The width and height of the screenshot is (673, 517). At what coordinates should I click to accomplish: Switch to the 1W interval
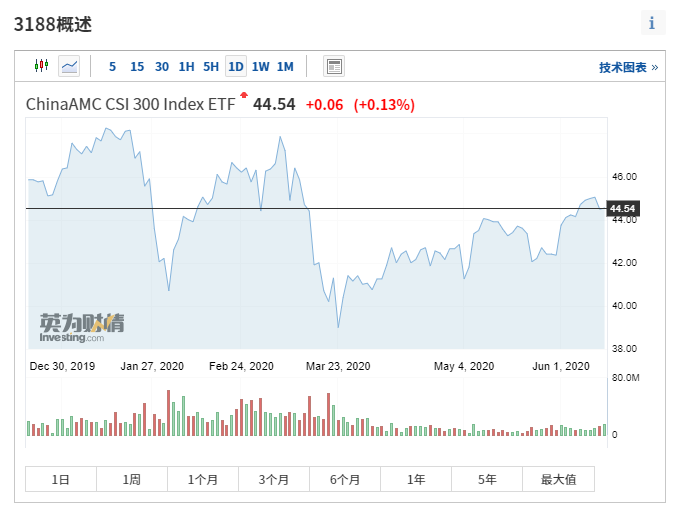click(261, 67)
